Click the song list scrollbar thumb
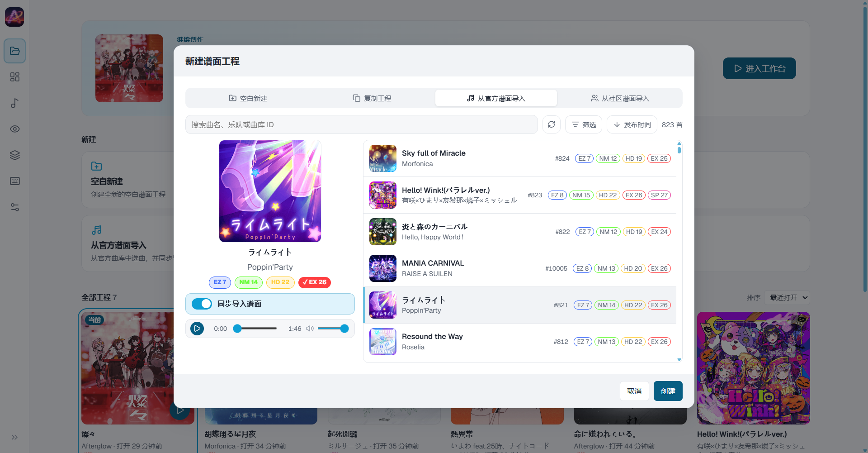 [679, 150]
